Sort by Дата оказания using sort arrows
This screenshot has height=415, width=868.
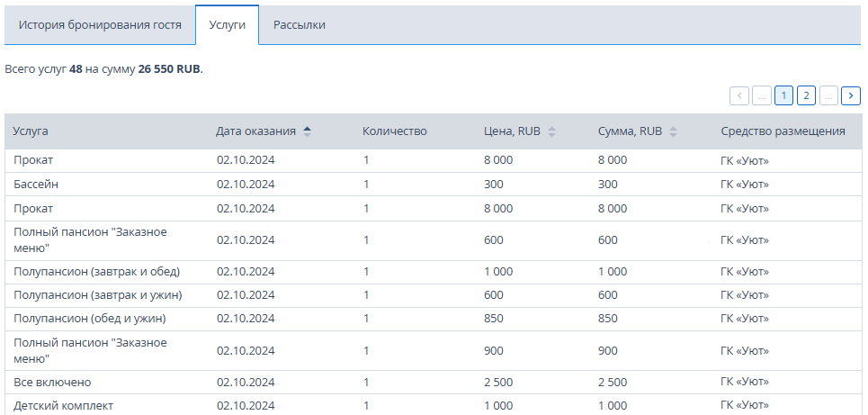pyautogui.click(x=308, y=131)
